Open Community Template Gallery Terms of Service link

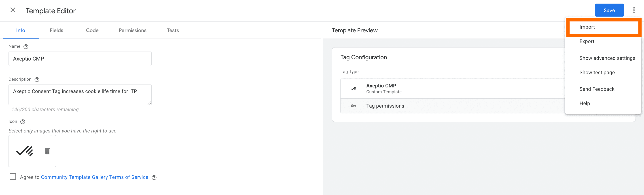point(95,177)
